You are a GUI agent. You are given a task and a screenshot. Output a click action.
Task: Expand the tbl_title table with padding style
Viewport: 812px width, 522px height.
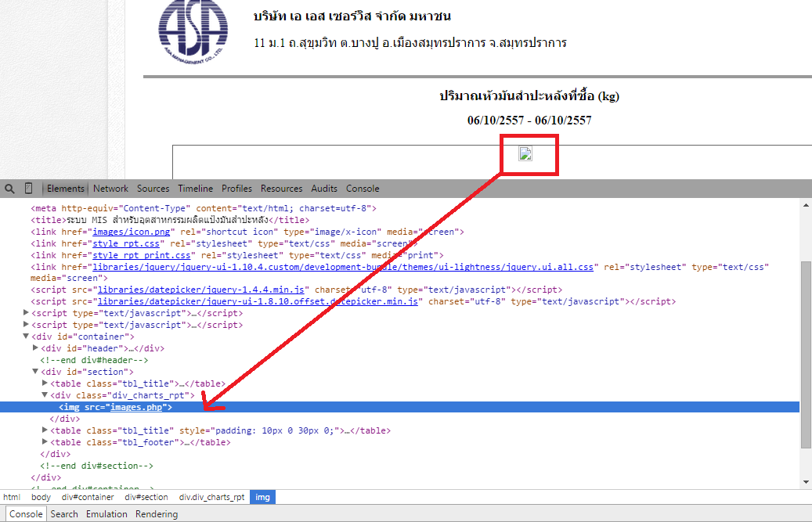click(45, 430)
